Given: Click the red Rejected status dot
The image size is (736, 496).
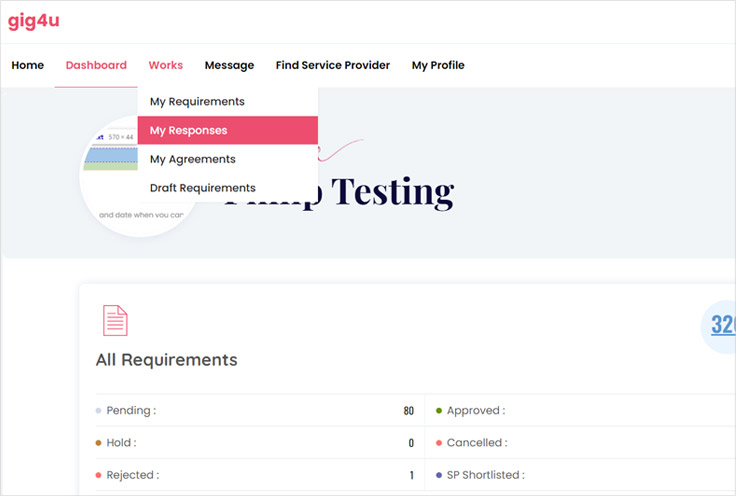Looking at the screenshot, I should pyautogui.click(x=98, y=475).
